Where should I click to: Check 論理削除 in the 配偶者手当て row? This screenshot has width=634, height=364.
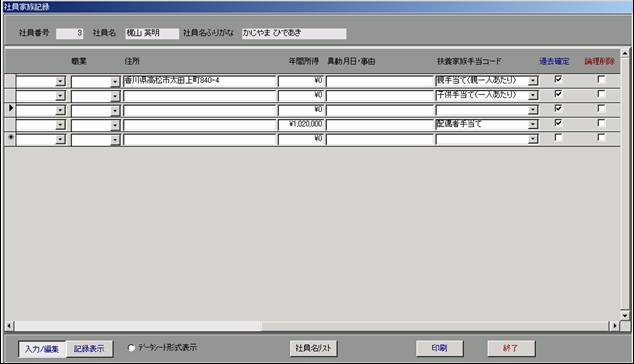pos(601,123)
